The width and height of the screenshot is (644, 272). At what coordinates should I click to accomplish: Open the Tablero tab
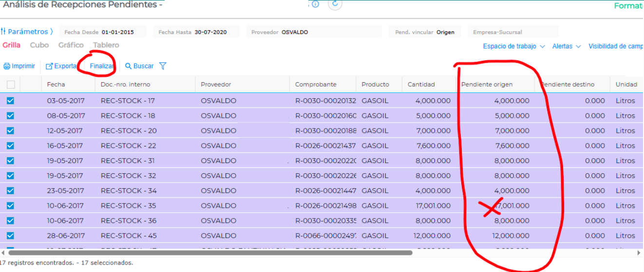tap(106, 45)
